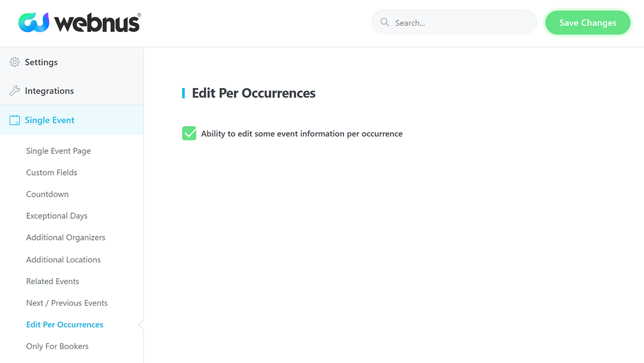Image resolution: width=644 pixels, height=363 pixels.
Task: Open Custom Fields submenu item
Action: [52, 172]
